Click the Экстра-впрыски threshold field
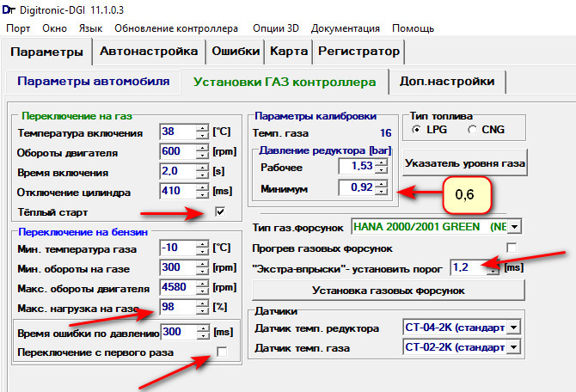This screenshot has height=392, width=576. pyautogui.click(x=469, y=267)
